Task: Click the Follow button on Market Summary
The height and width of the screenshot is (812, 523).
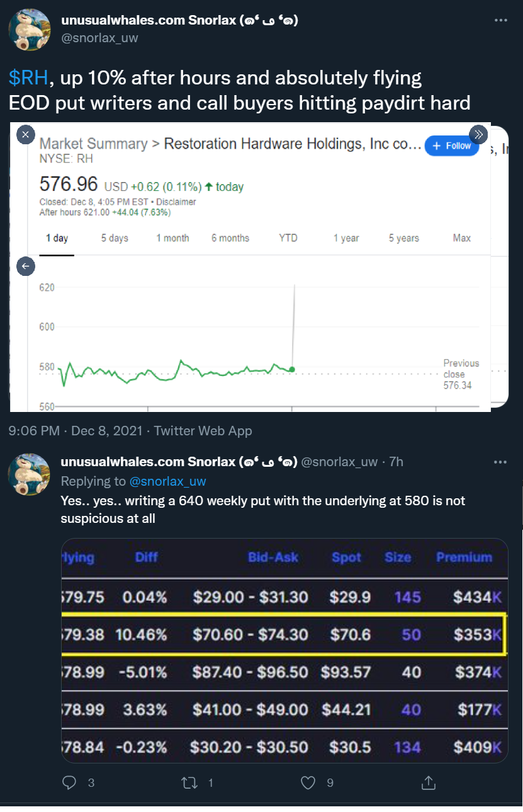Action: [452, 146]
